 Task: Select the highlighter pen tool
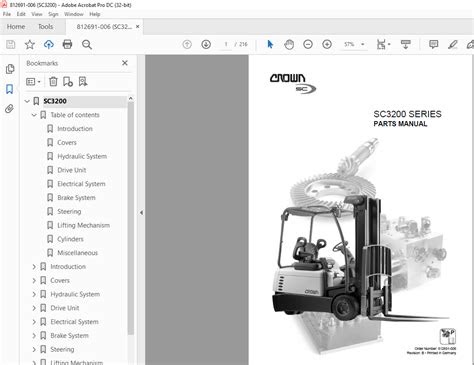452,44
